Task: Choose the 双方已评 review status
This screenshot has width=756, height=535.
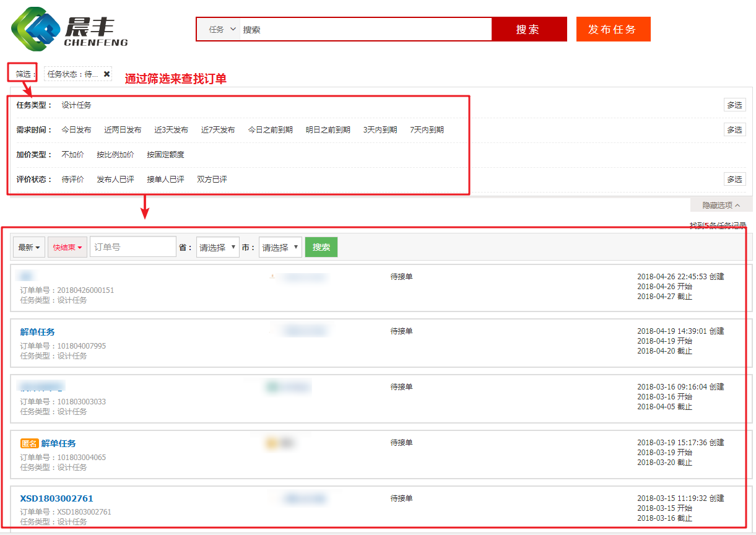Action: point(212,180)
